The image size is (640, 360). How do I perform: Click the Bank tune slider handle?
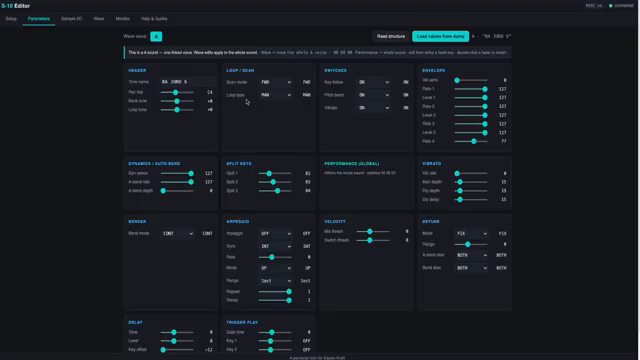pos(177,101)
